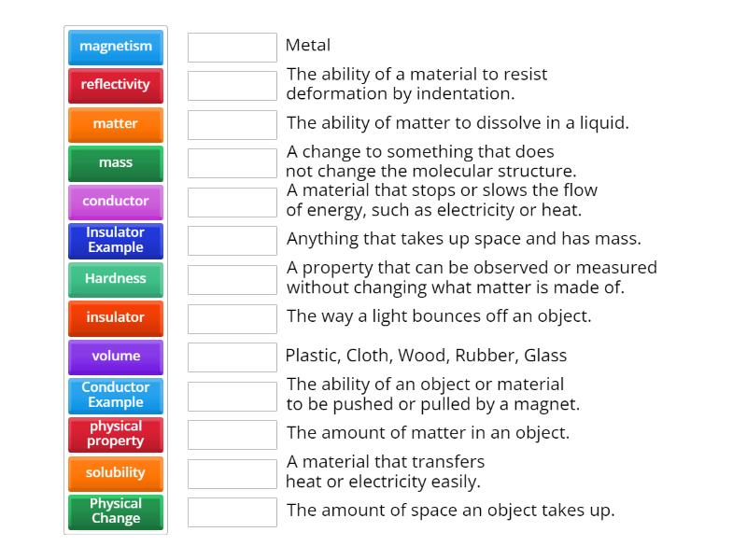Select the Conductor Example tile
747x560 pixels.
[115, 395]
